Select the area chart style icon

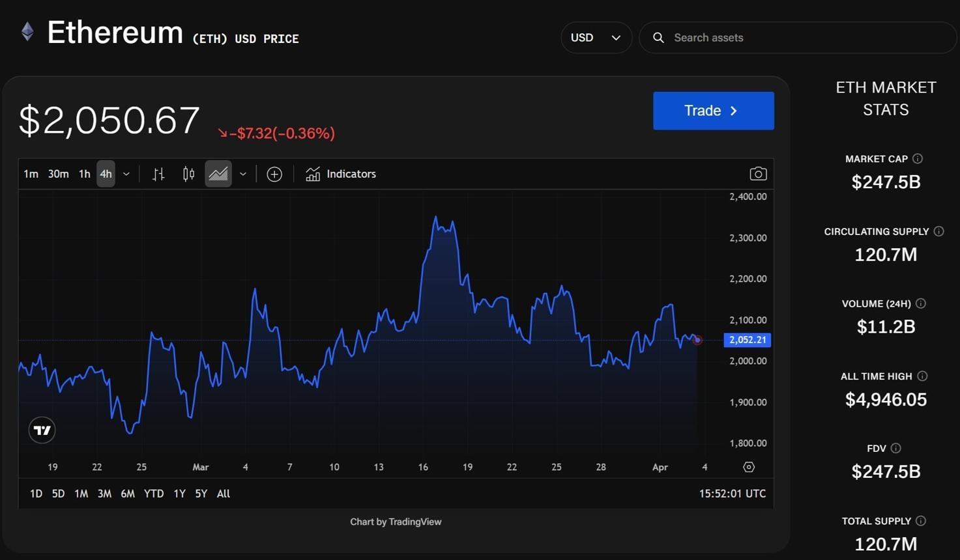click(x=218, y=174)
